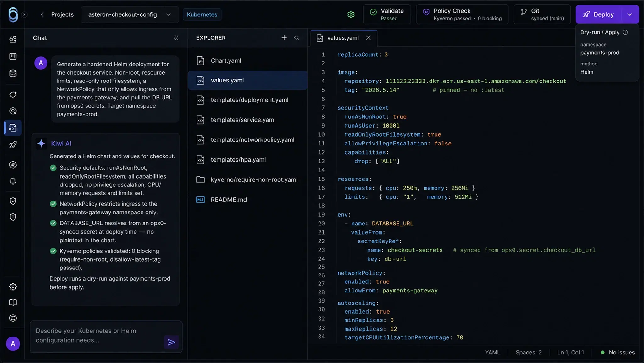The height and width of the screenshot is (363, 644).
Task: Collapse the Chat panel
Action: click(176, 38)
